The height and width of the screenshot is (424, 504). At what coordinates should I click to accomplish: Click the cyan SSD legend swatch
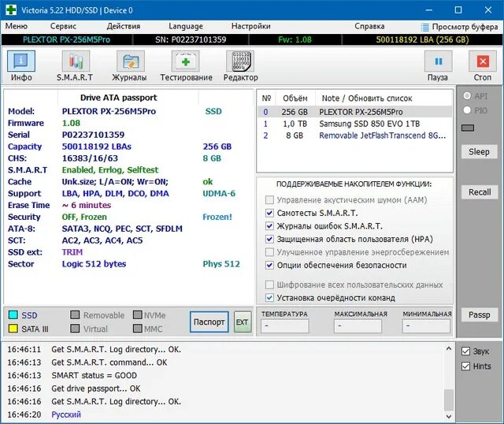tap(13, 315)
